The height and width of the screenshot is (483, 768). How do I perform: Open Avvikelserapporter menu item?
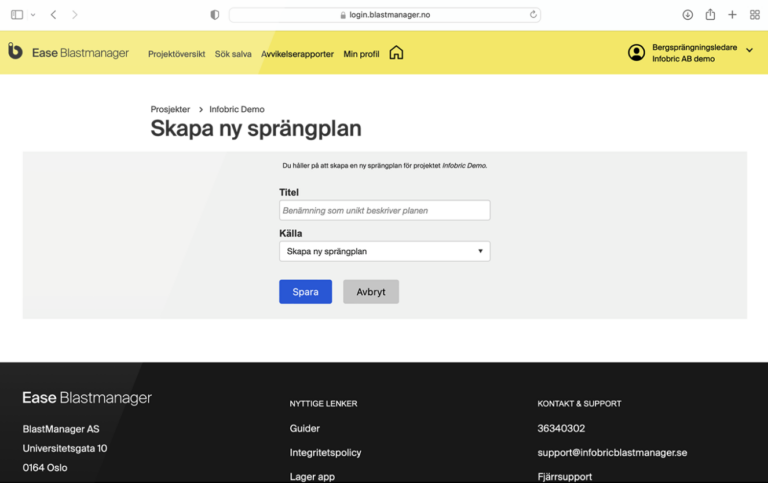(297, 54)
